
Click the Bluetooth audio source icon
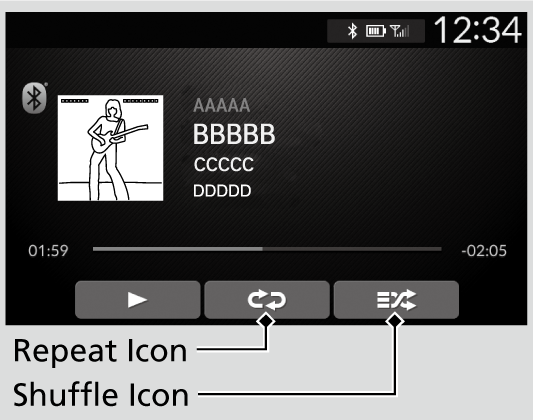coord(34,98)
